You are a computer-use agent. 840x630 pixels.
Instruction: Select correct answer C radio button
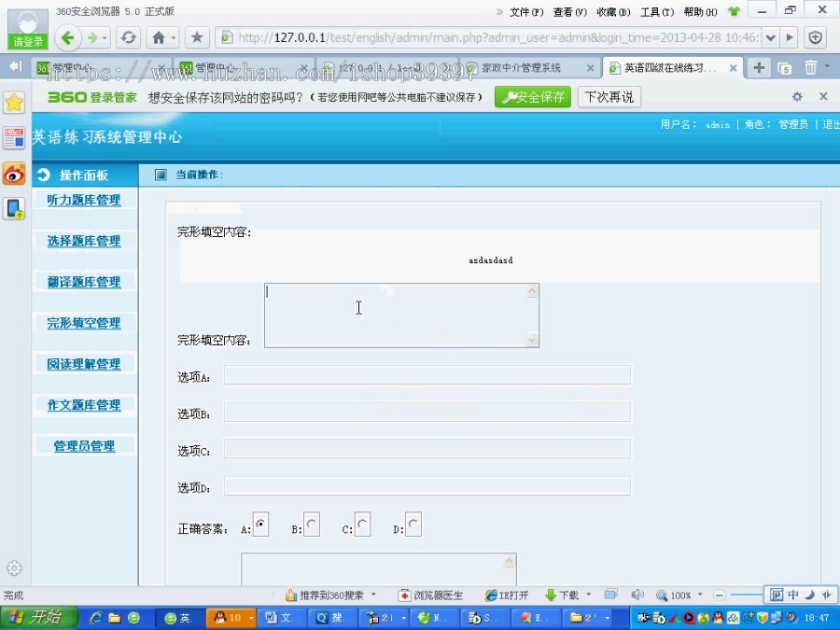tap(362, 525)
